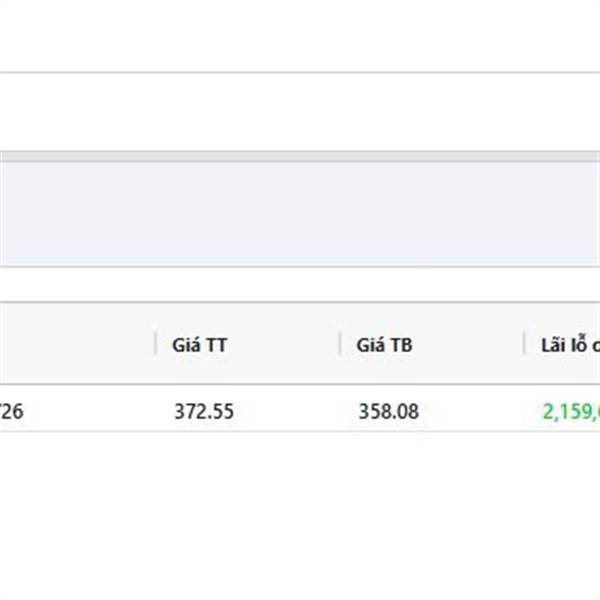Click the row space between 26 and 372.55
The width and height of the screenshot is (600, 600).
tap(99, 412)
